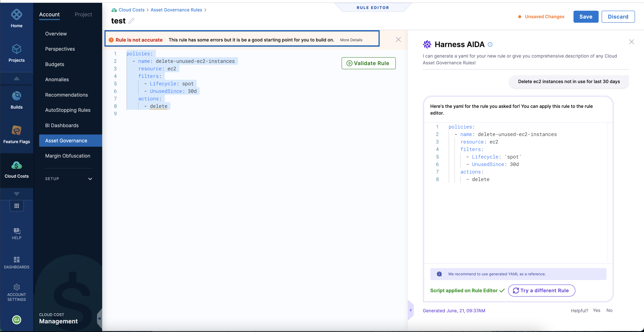Answer No to Helpful question
The height and width of the screenshot is (332, 644).
coord(609,310)
